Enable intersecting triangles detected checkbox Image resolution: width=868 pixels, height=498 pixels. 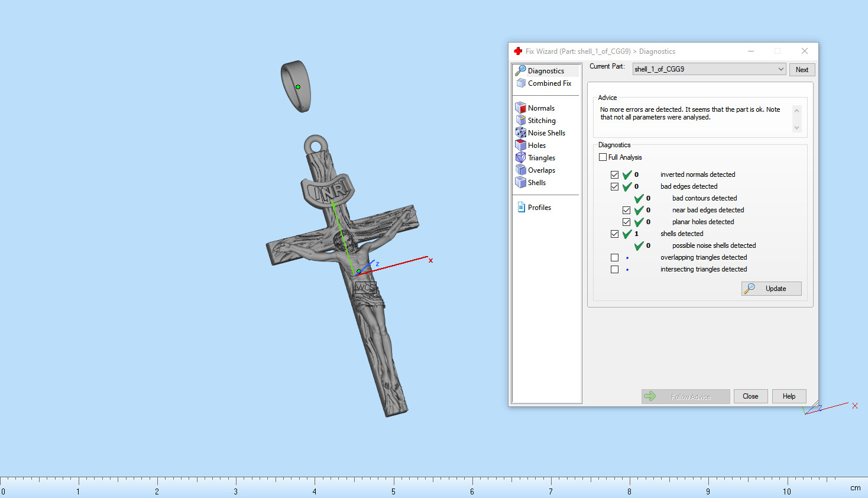pos(615,269)
